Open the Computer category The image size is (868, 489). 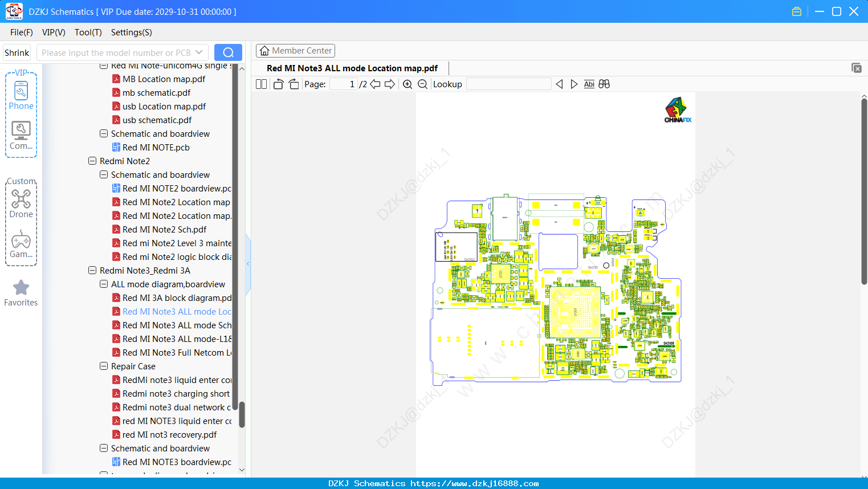[x=21, y=135]
